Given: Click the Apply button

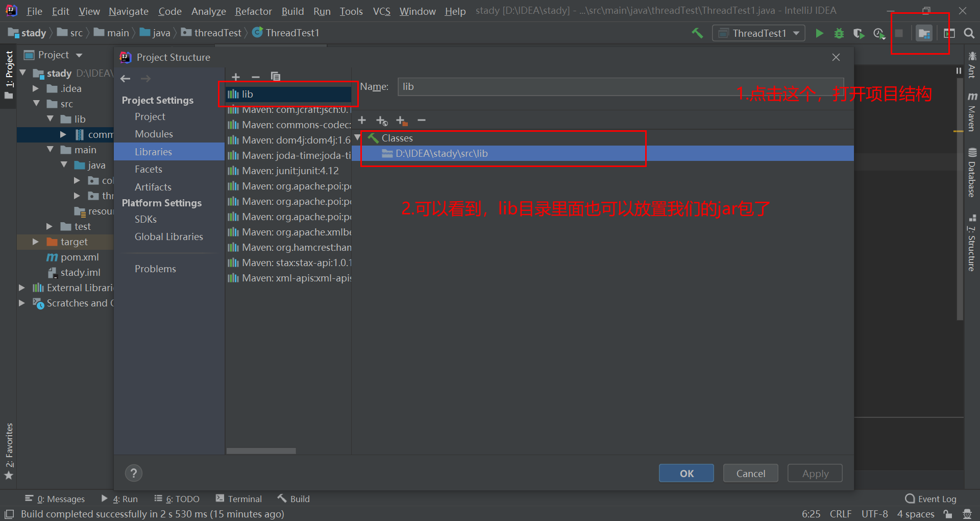Looking at the screenshot, I should pos(815,473).
